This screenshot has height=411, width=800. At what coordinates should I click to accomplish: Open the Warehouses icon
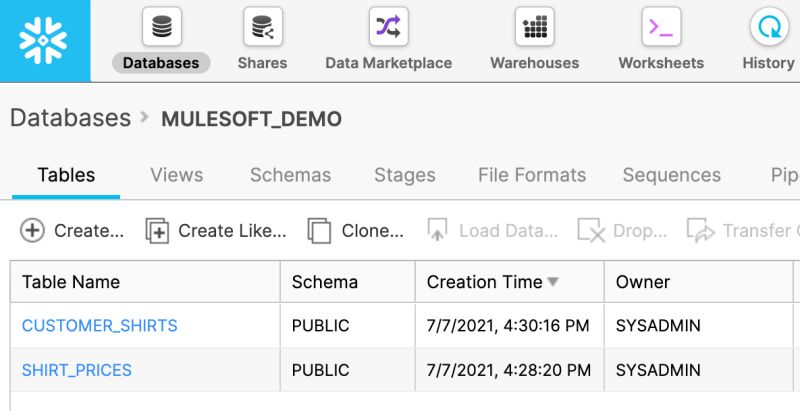point(534,27)
